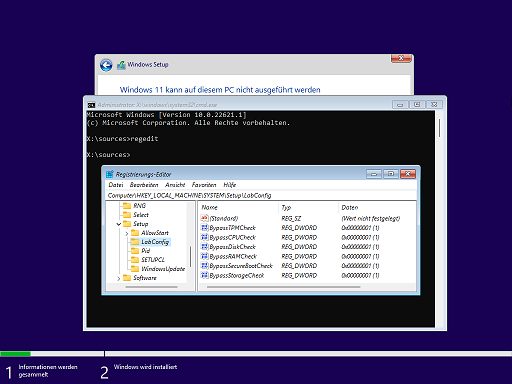Viewport: 512px width, 384px height.
Task: Open the Favoriten menu
Action: (x=204, y=185)
